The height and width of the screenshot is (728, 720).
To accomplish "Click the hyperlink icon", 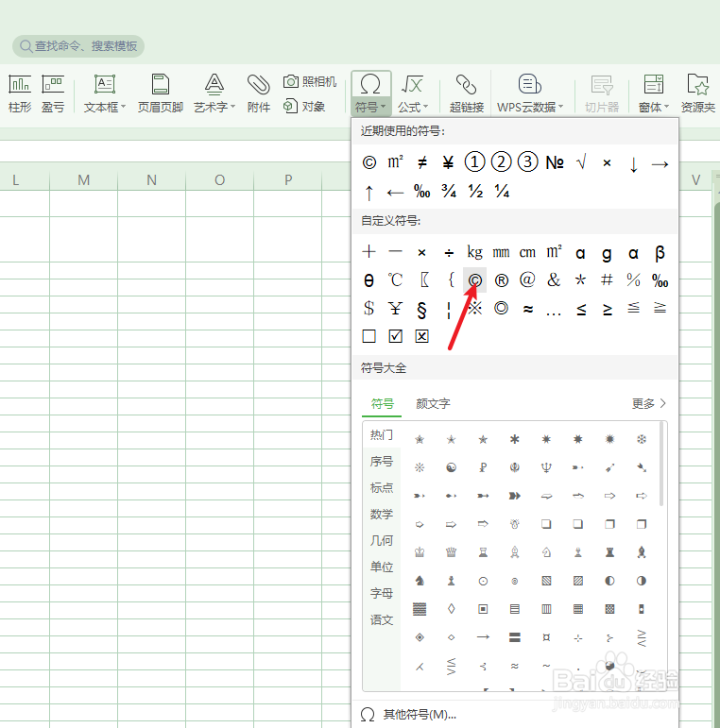I will (x=467, y=84).
